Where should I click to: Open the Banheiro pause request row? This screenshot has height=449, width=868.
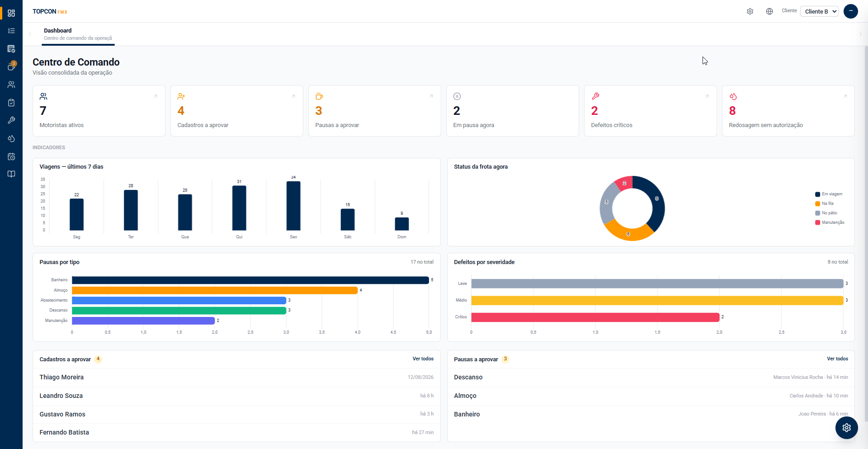tap(651, 415)
